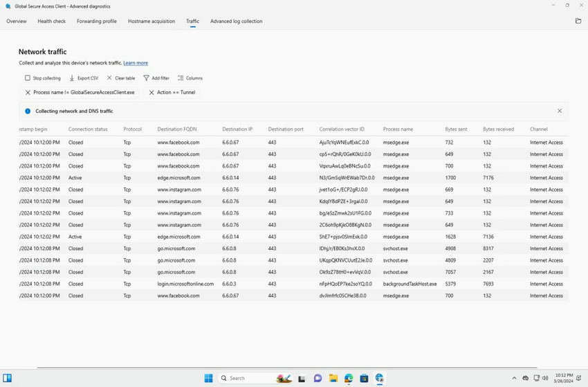Viewport: 588px width, 387px height.
Task: Open the Overview tab
Action: [x=17, y=21]
